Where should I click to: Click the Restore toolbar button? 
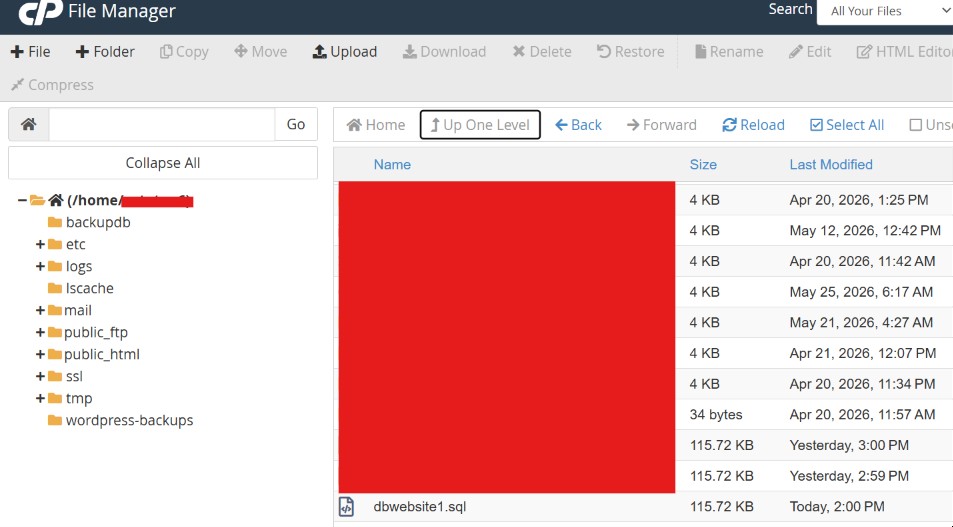(630, 52)
